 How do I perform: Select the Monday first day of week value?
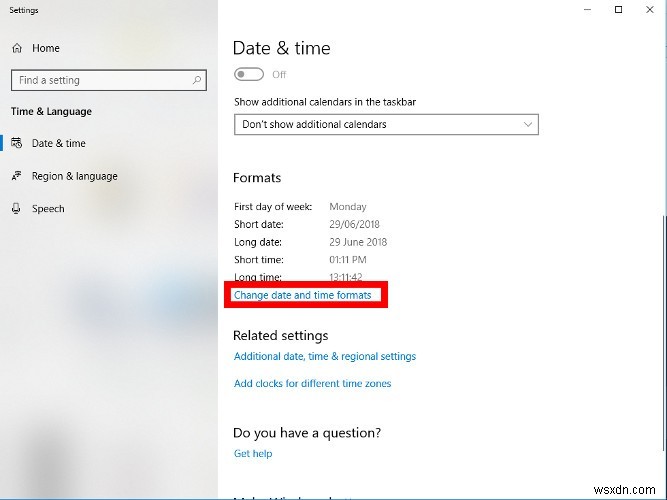point(348,207)
